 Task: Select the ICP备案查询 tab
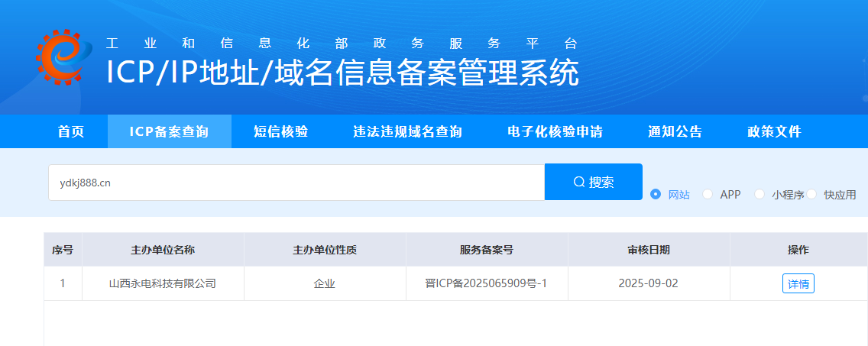(x=170, y=132)
